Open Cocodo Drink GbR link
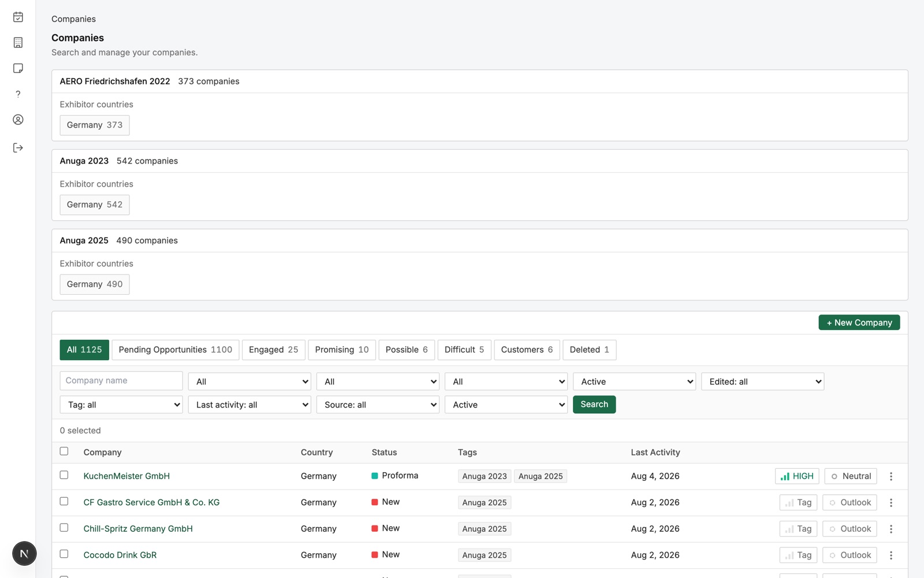This screenshot has height=578, width=924. [120, 555]
